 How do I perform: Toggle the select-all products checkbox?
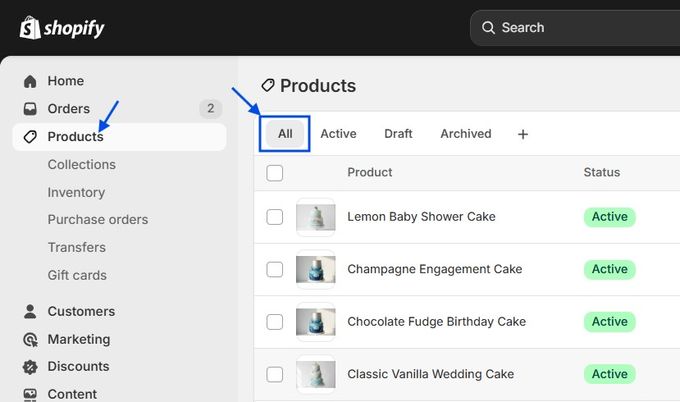(x=275, y=173)
